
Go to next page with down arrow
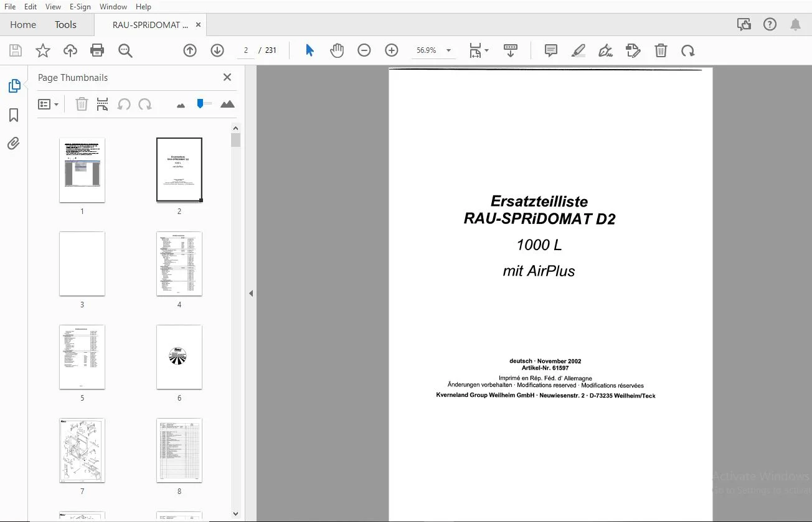click(x=217, y=50)
